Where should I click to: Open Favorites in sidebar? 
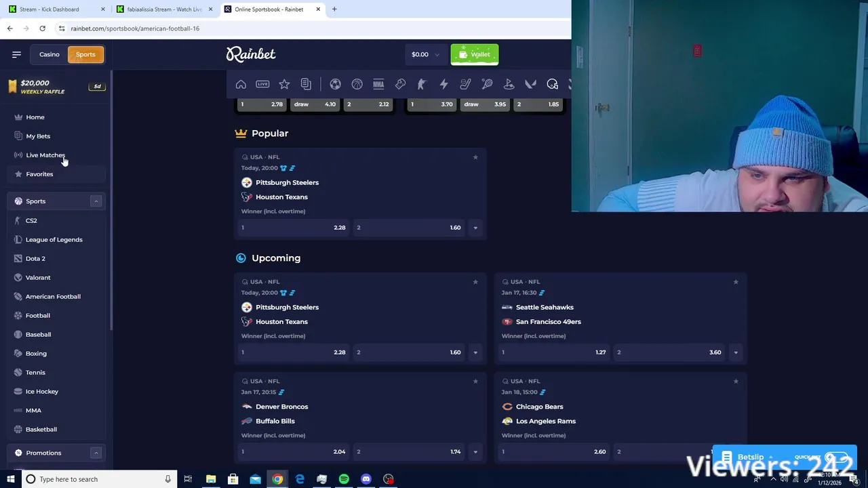click(56, 174)
